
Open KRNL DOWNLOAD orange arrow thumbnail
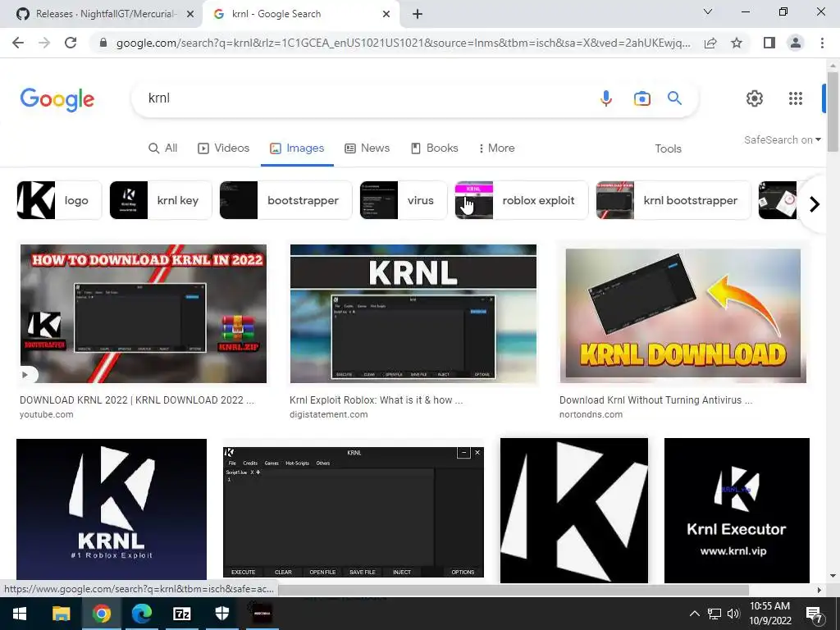click(683, 314)
